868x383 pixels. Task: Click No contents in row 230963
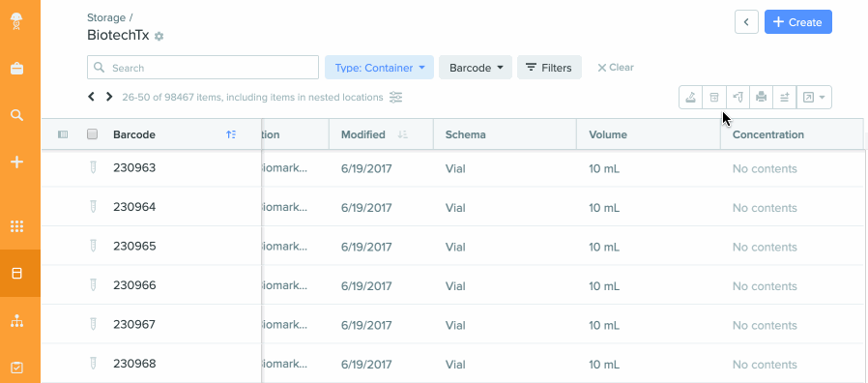tap(765, 168)
